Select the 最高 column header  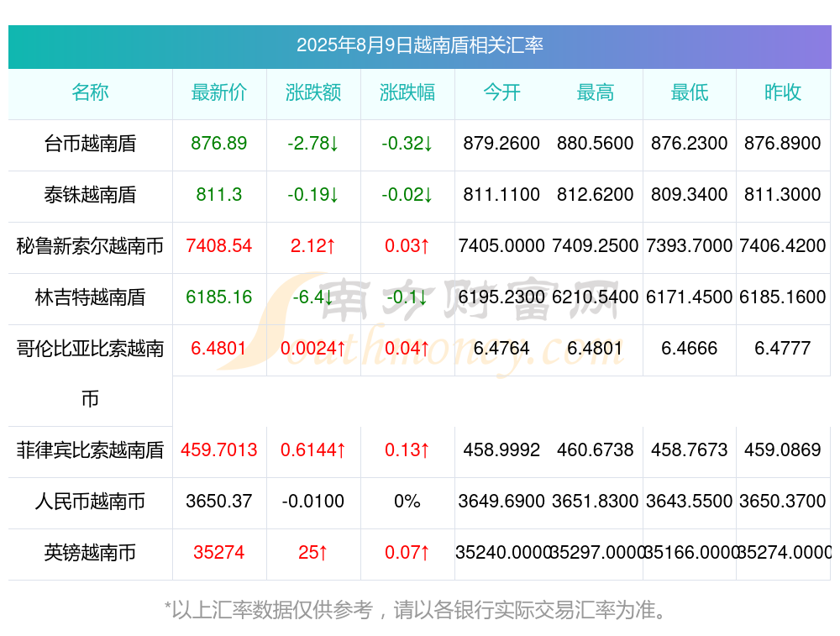pyautogui.click(x=596, y=92)
